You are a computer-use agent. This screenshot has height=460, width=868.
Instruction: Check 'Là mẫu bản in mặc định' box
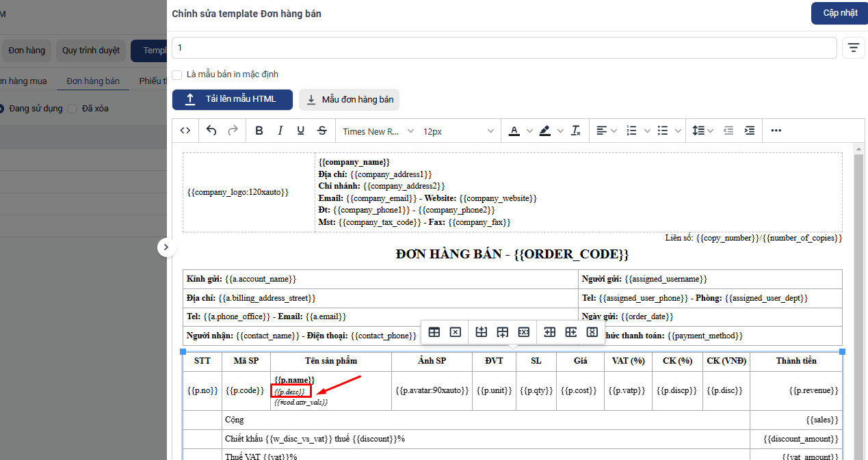pos(177,75)
